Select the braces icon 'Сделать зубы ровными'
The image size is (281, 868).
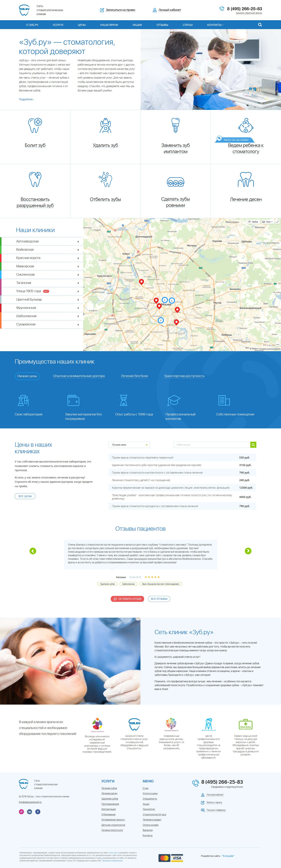[176, 182]
